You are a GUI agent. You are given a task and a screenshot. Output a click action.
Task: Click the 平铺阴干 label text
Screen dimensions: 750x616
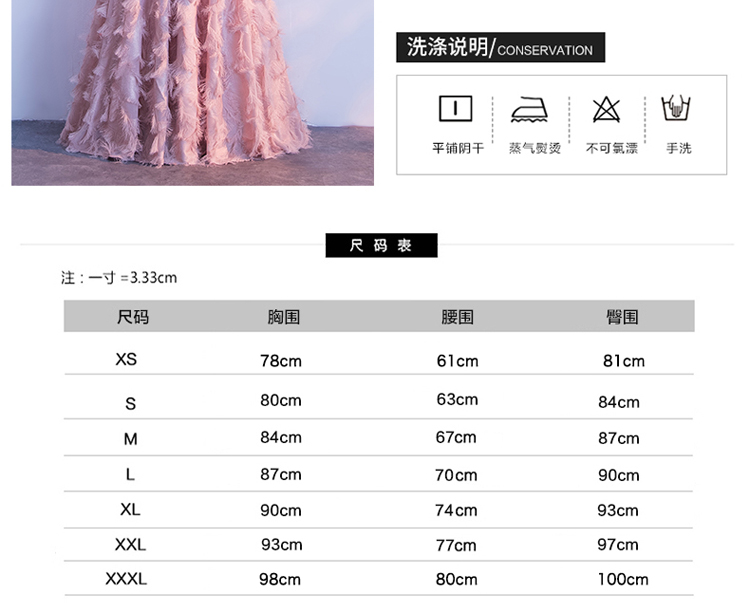tap(458, 148)
